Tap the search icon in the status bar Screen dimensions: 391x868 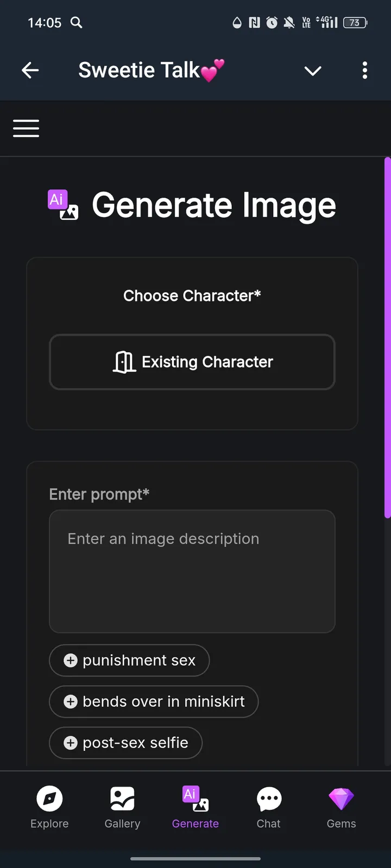[x=77, y=23]
